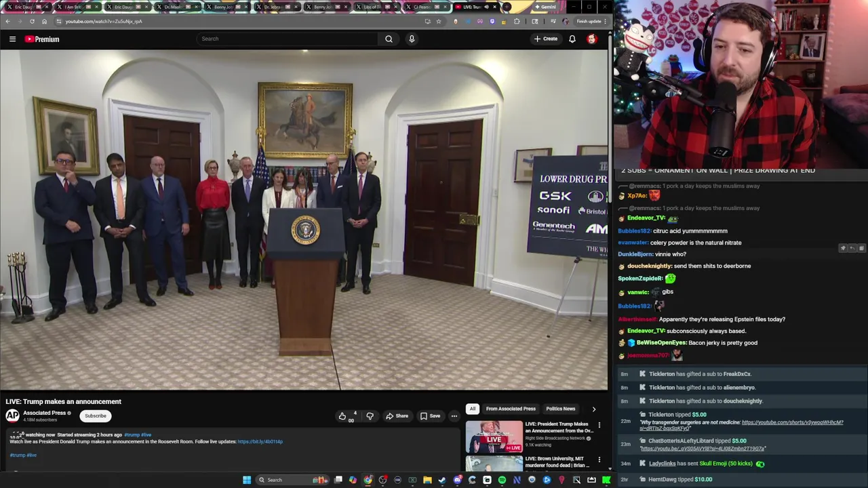This screenshot has width=868, height=488.
Task: Focus the YouTube search field
Action: [x=286, y=39]
